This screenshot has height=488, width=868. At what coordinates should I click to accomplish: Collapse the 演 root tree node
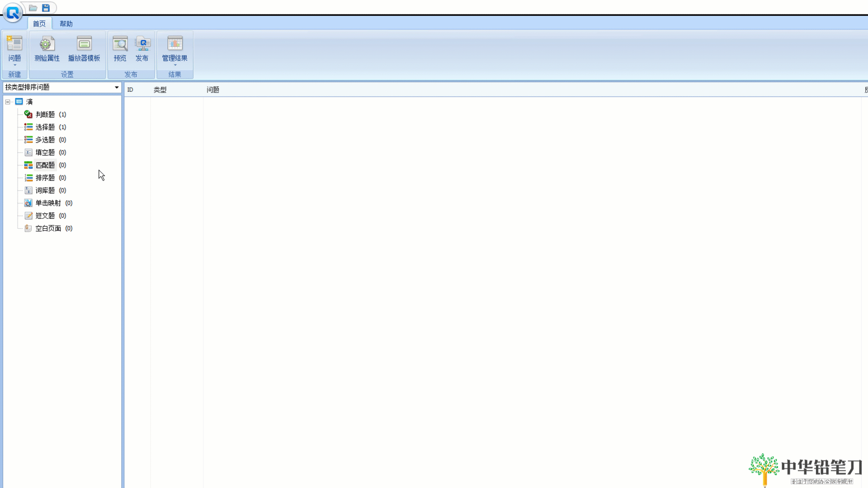click(8, 102)
